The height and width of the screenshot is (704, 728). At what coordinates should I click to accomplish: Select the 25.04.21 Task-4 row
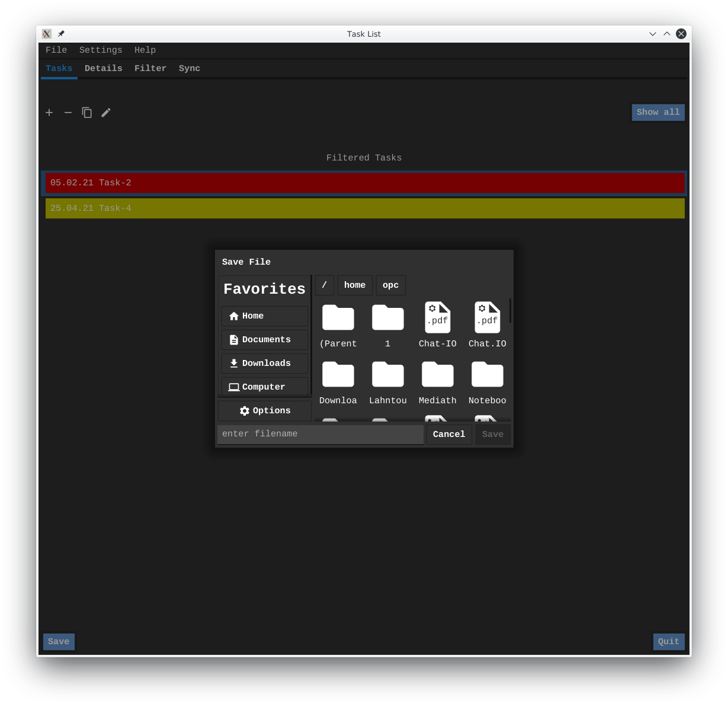point(365,208)
